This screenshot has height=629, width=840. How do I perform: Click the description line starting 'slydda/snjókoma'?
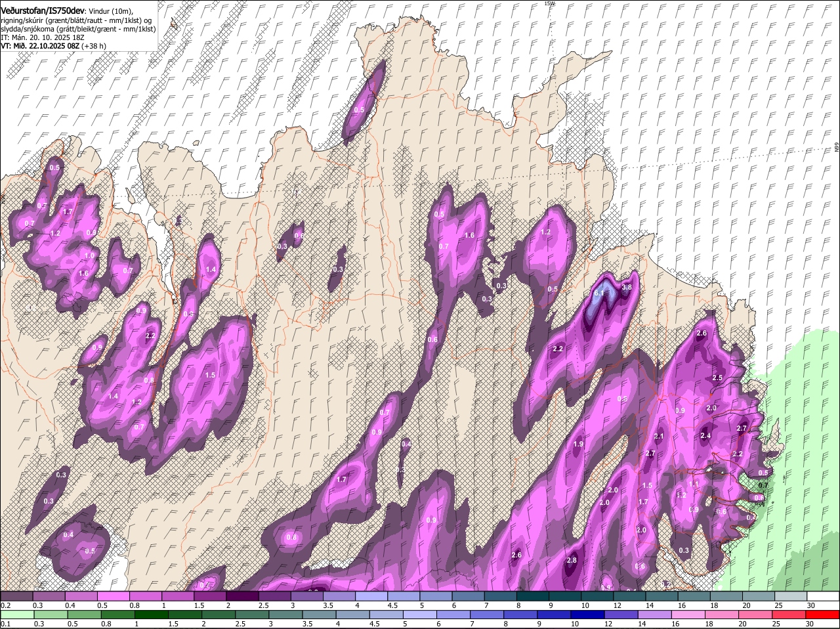(x=78, y=29)
